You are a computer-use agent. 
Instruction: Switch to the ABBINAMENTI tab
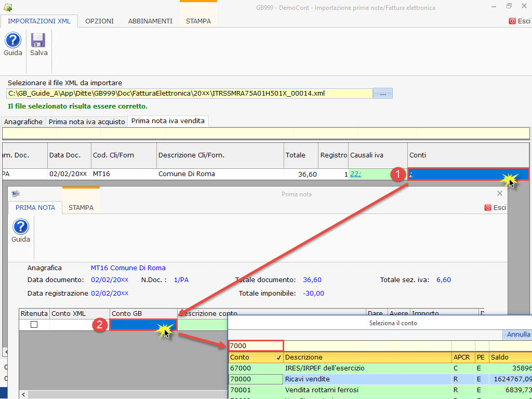(150, 21)
